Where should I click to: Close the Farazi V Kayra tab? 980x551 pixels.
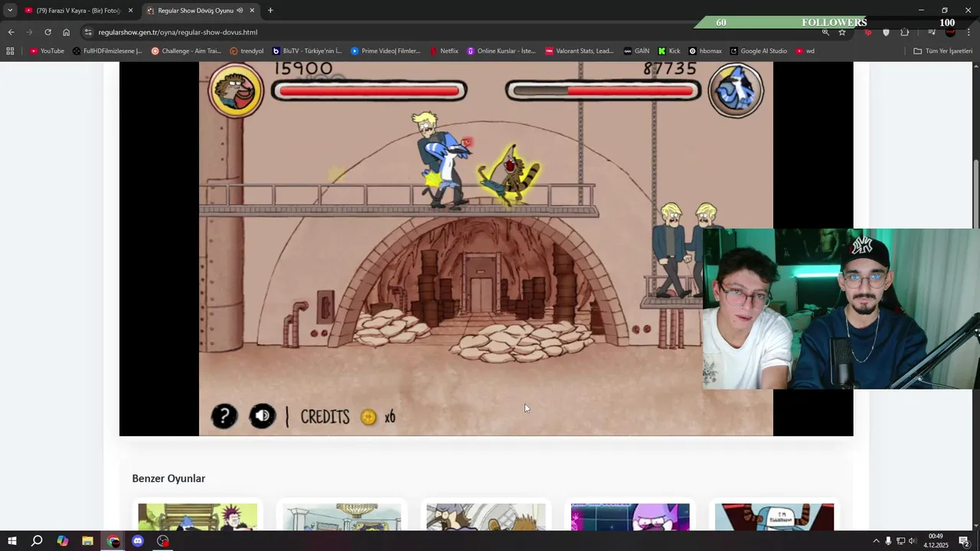click(x=130, y=11)
